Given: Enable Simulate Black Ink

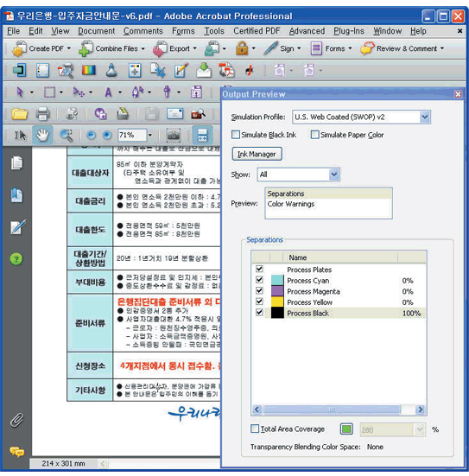Looking at the screenshot, I should pos(236,135).
